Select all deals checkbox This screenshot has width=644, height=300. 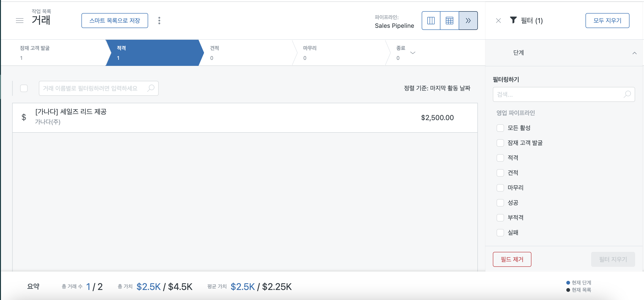[24, 88]
